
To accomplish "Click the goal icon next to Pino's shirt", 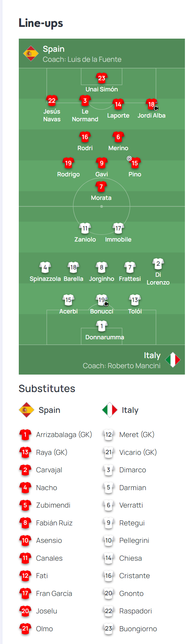I will click(x=129, y=158).
